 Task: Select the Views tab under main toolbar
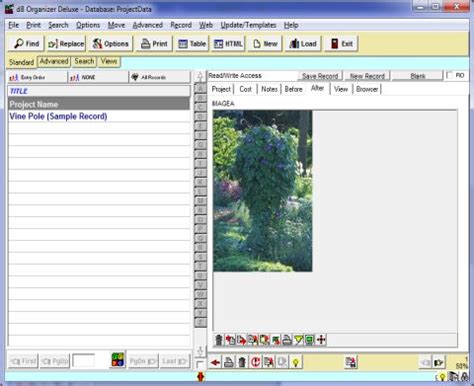(109, 61)
